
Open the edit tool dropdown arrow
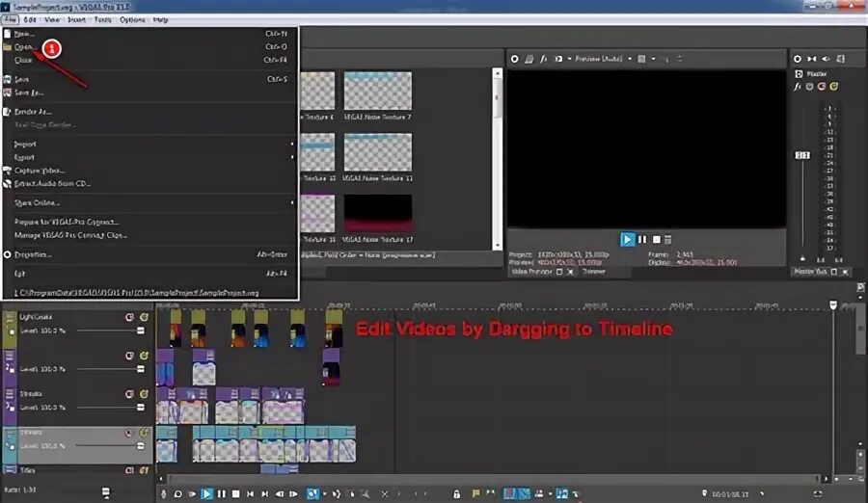point(325,493)
